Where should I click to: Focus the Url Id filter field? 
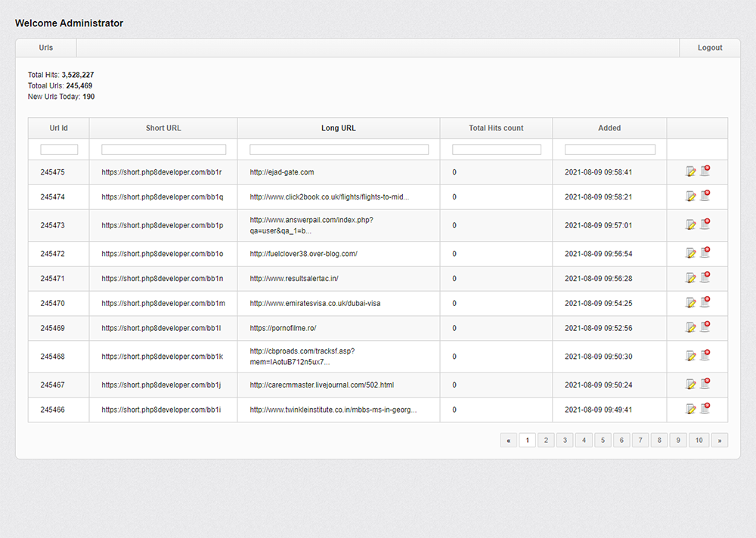59,150
